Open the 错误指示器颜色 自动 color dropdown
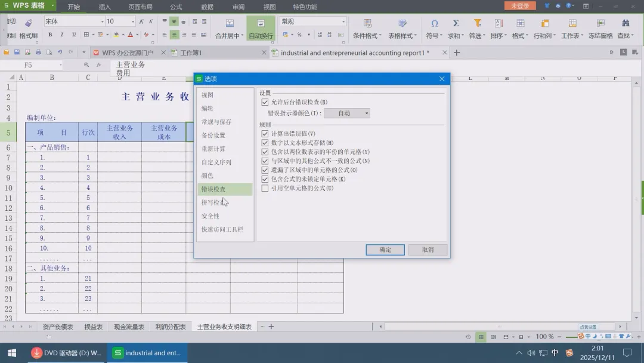Image resolution: width=644 pixels, height=363 pixels. (x=347, y=113)
